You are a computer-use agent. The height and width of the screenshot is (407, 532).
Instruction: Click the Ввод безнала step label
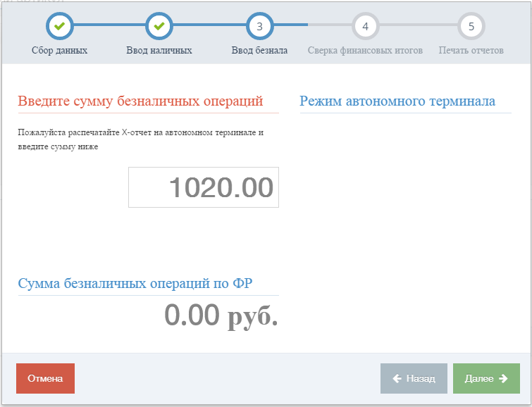(x=259, y=50)
